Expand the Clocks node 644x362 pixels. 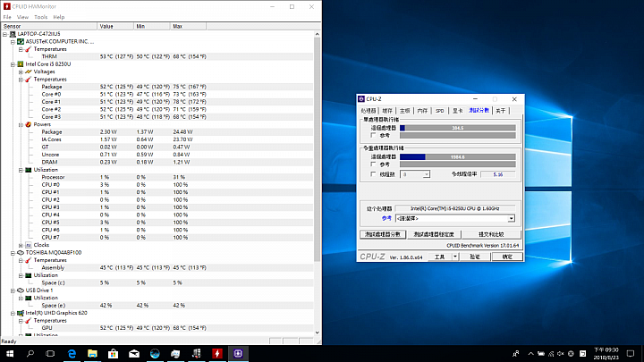[x=21, y=245]
